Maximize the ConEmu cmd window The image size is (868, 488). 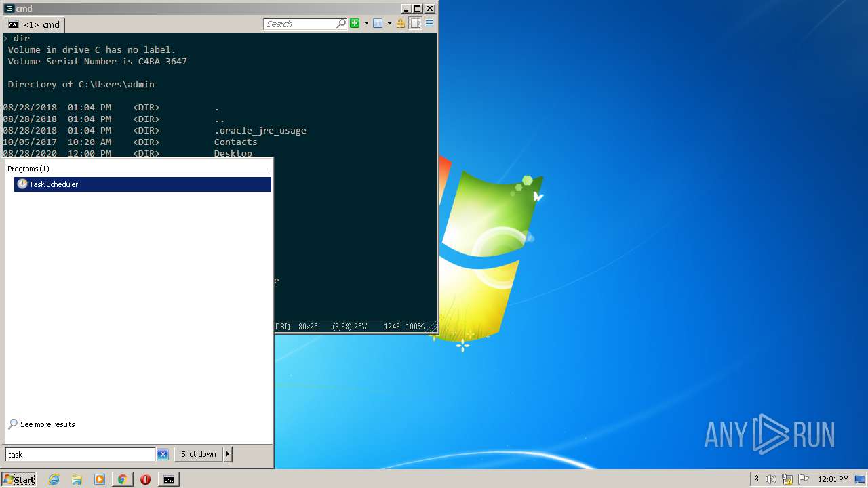point(417,9)
